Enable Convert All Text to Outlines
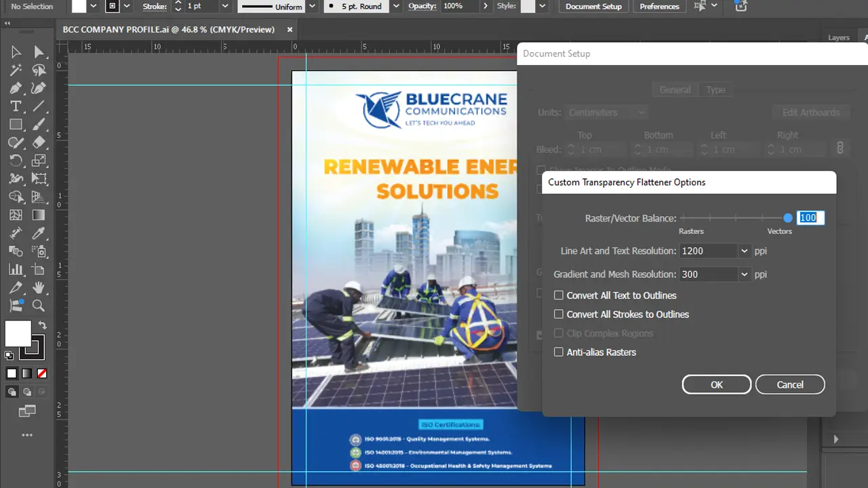868x488 pixels. tap(558, 295)
